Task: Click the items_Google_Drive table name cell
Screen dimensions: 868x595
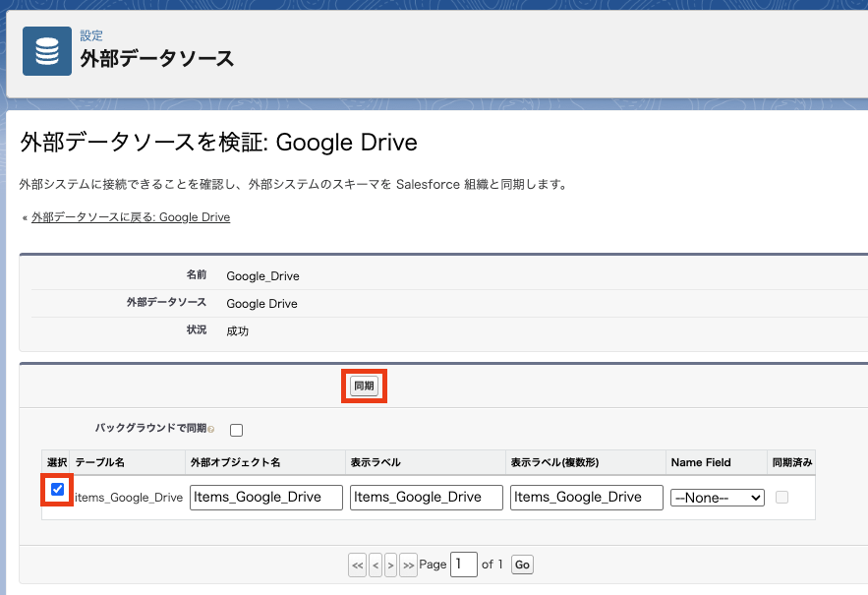Action: [129, 498]
